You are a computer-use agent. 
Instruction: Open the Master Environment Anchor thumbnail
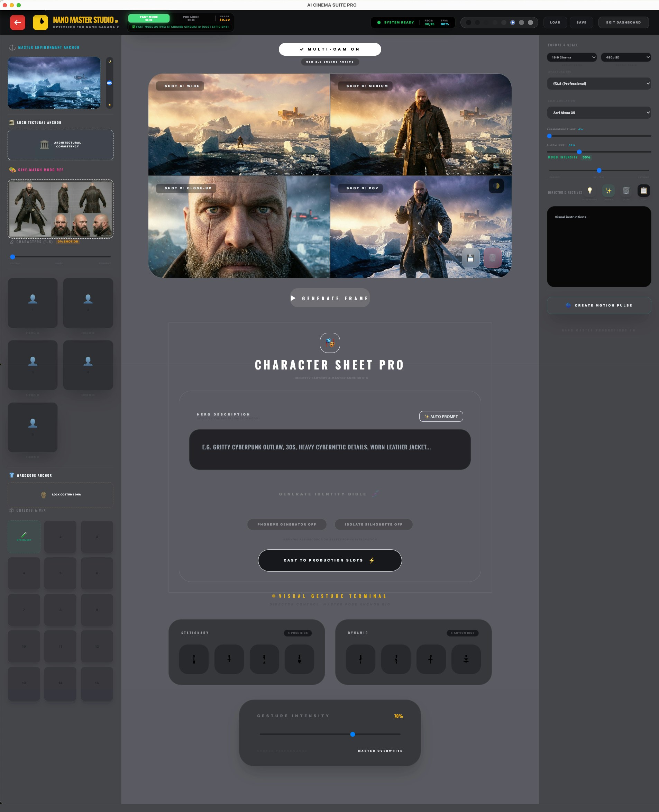coord(54,83)
